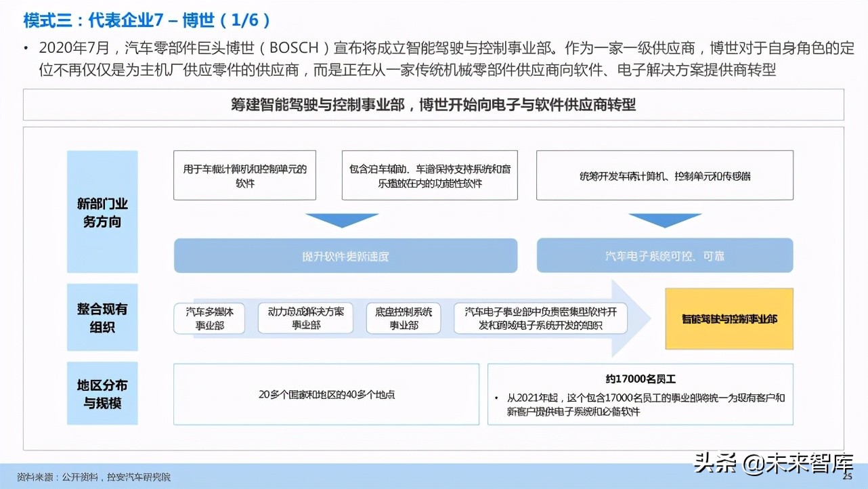868x489 pixels.
Task: Click the source note '资料来源：公开资料'
Action: click(x=93, y=477)
